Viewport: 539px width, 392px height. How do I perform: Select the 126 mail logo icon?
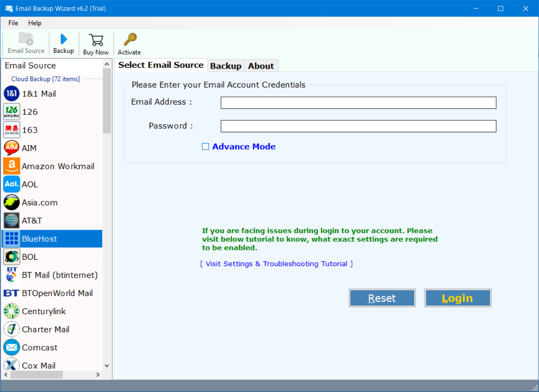pyautogui.click(x=12, y=112)
